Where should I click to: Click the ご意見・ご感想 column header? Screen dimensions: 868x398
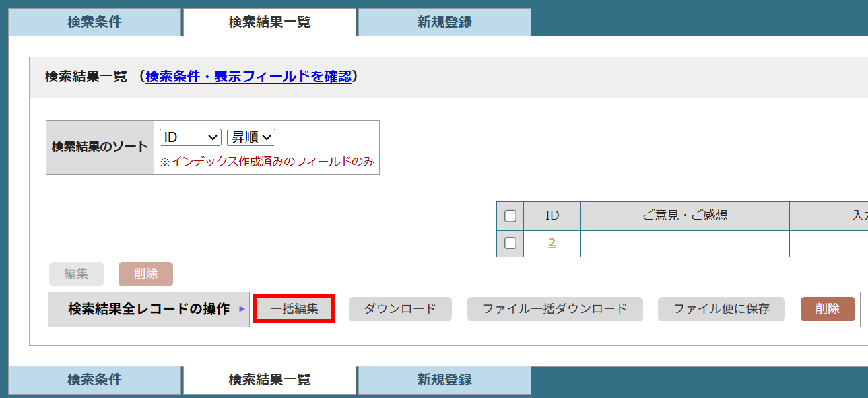[x=684, y=215]
